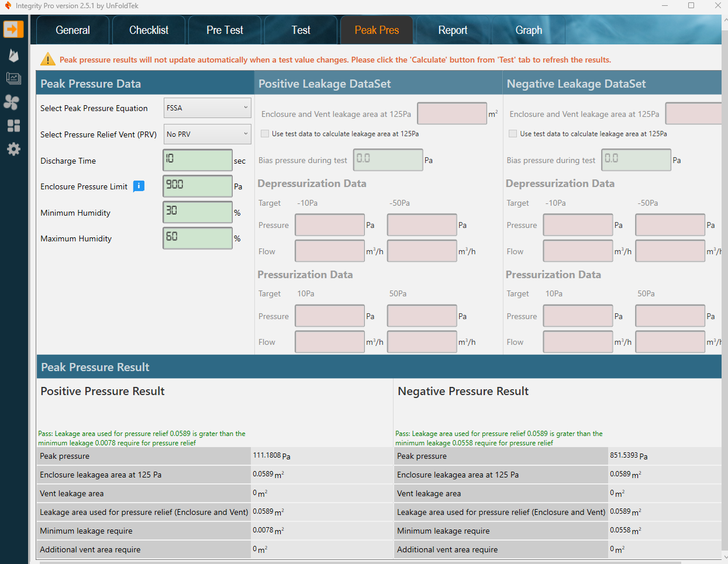
Task: Click positive Bias pressure during test field
Action: (388, 160)
